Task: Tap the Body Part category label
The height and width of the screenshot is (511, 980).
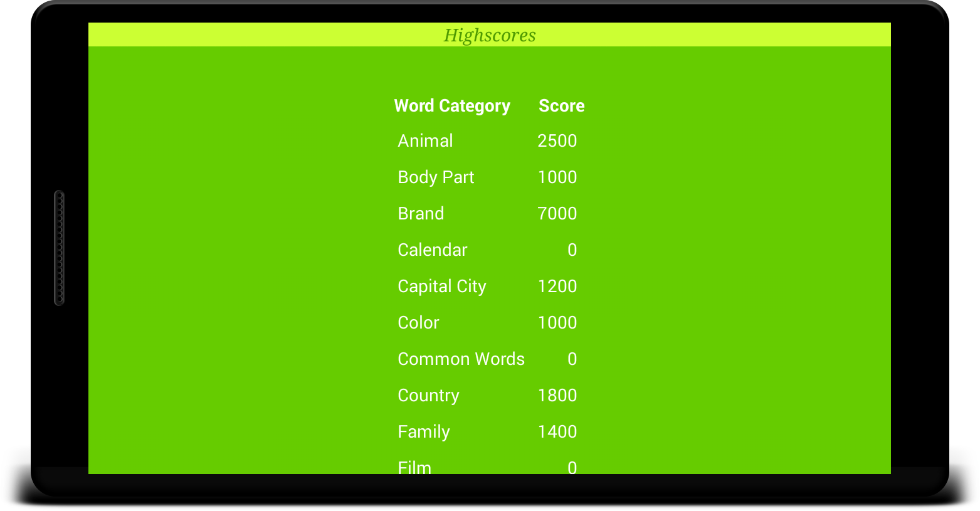Action: pos(436,177)
